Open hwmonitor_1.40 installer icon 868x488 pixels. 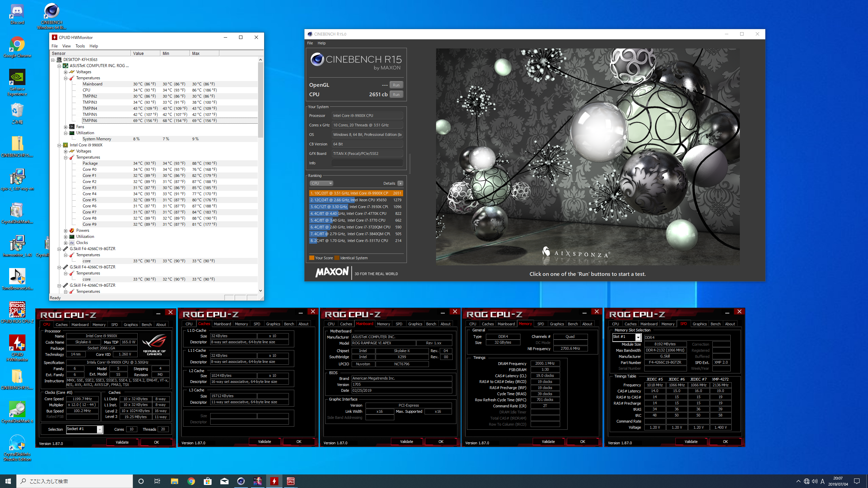click(17, 246)
